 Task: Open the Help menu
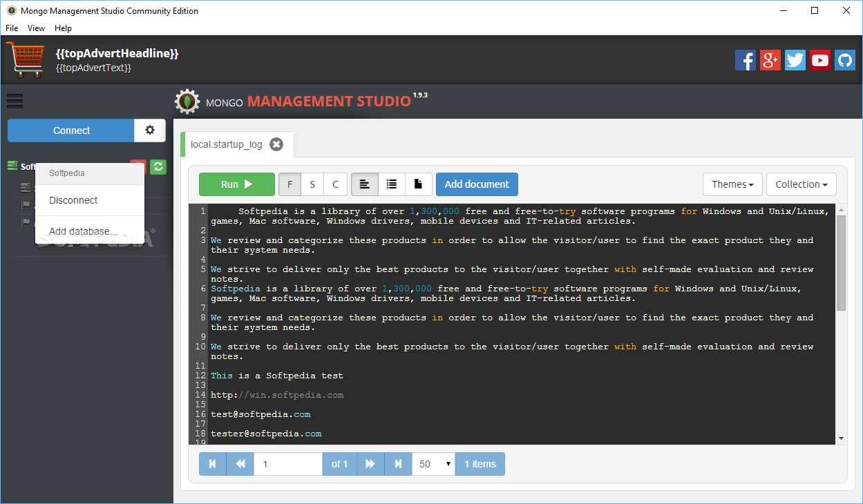(63, 28)
